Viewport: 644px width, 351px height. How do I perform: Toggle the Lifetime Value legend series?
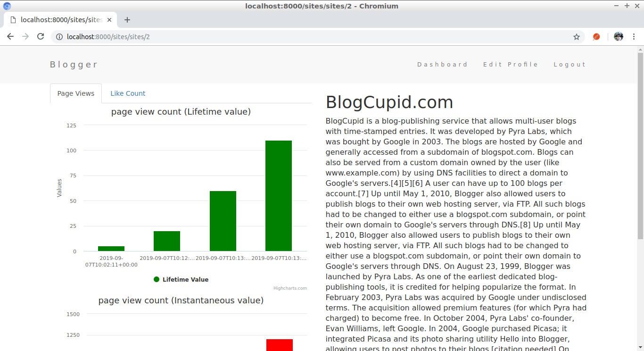coord(181,279)
